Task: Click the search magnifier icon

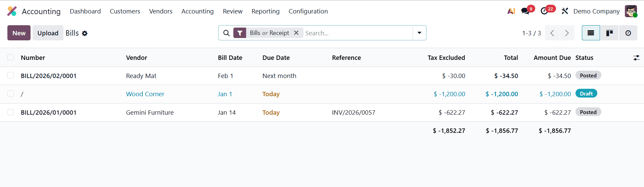Action: [227, 33]
